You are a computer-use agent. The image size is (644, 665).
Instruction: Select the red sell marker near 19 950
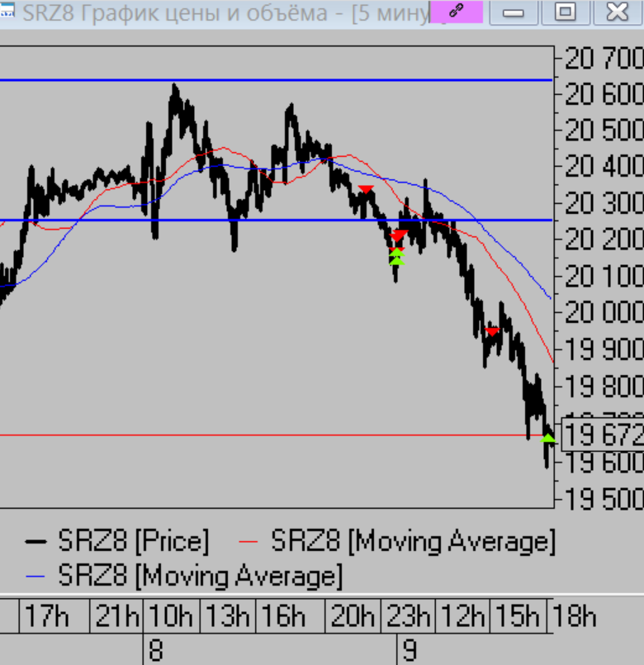pyautogui.click(x=492, y=331)
